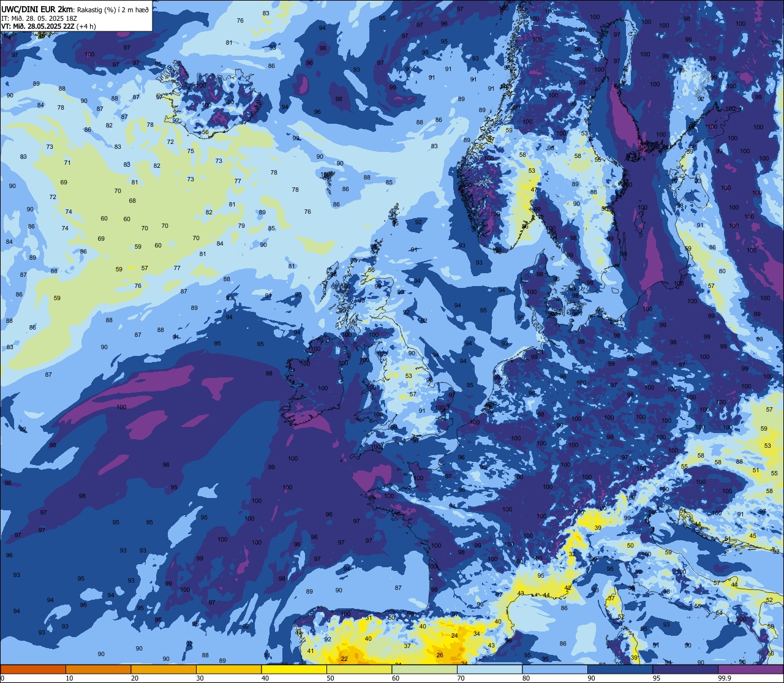Click the 50–60 pale yellow legend segment
Screen dimensions: 784x683
[x=359, y=669]
